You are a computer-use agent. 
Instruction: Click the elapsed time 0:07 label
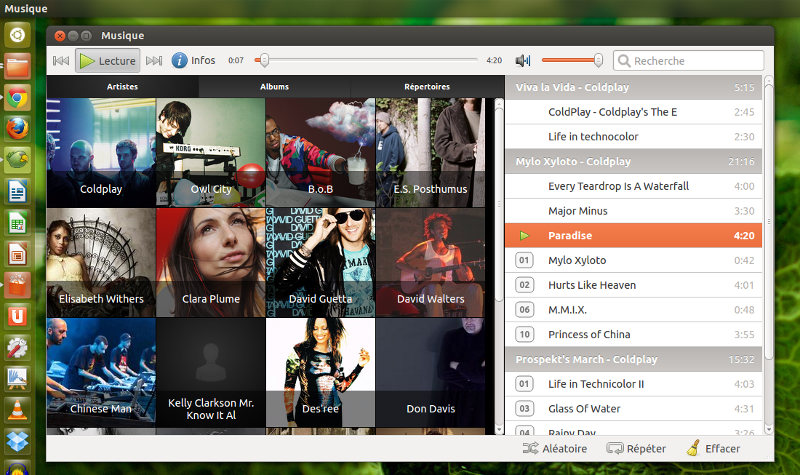click(x=236, y=60)
